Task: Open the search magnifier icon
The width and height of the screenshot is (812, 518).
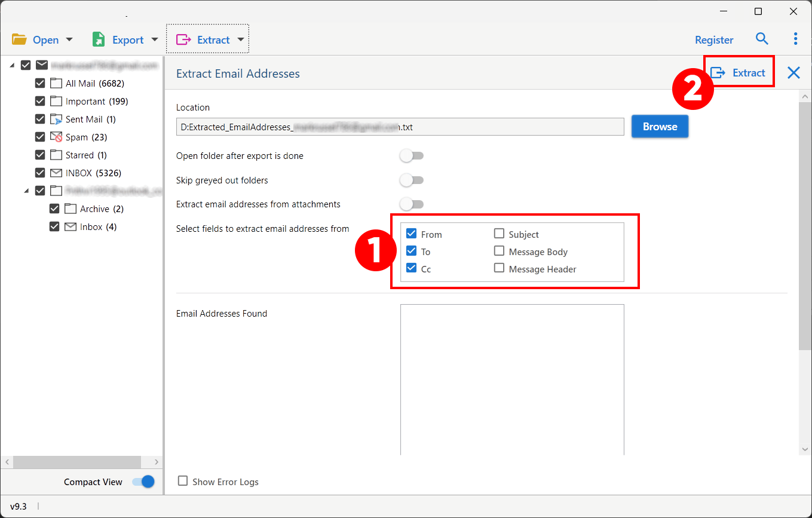Action: tap(762, 39)
